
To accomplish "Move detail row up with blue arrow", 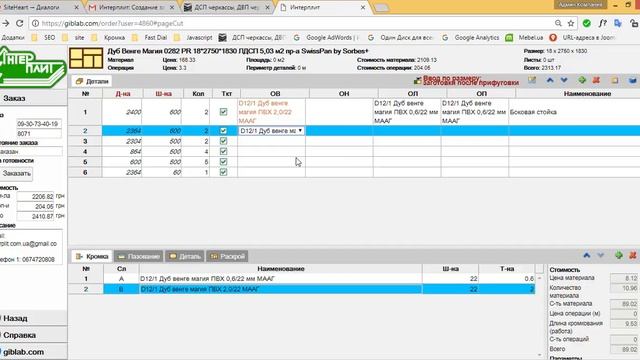I will coord(550,80).
